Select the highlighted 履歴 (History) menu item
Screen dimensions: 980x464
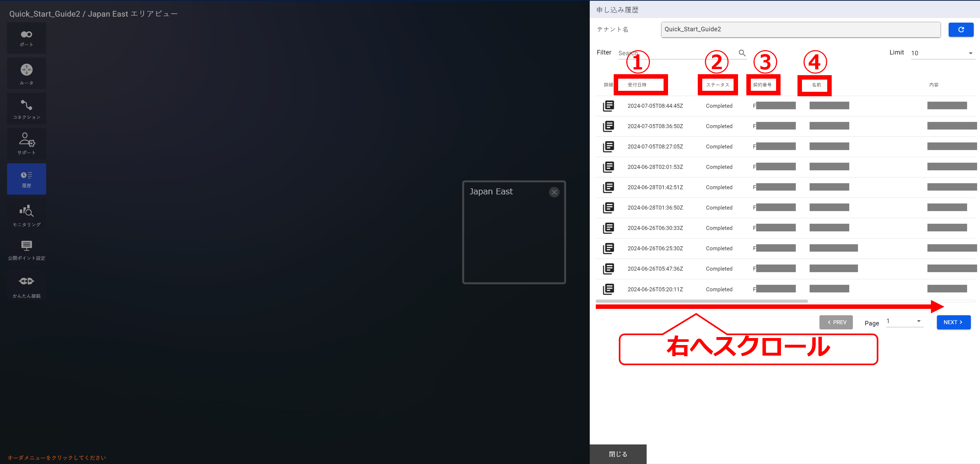click(26, 179)
